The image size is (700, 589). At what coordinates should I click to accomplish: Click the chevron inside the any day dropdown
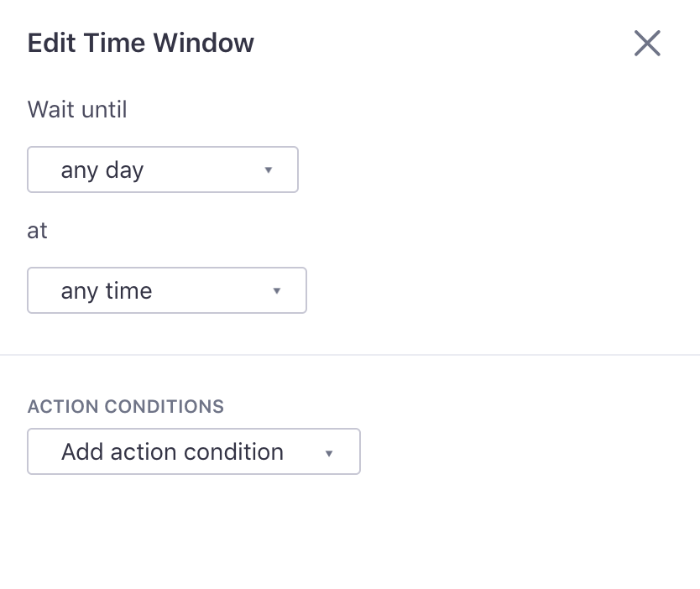click(269, 169)
